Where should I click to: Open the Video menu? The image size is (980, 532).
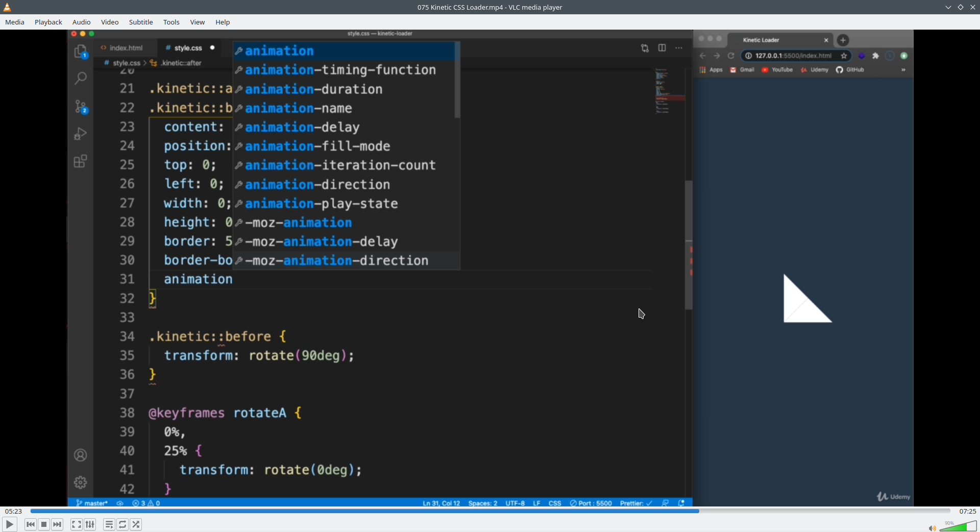click(x=110, y=22)
